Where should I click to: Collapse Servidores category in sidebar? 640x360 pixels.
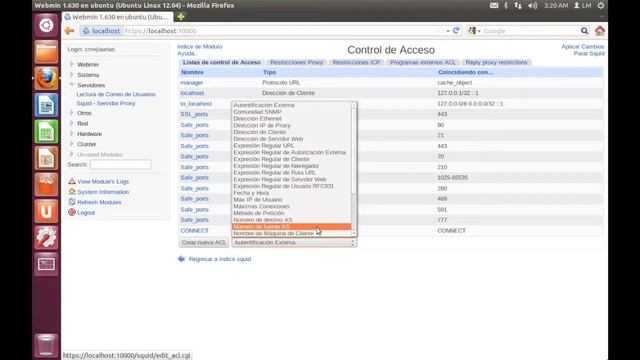72,85
